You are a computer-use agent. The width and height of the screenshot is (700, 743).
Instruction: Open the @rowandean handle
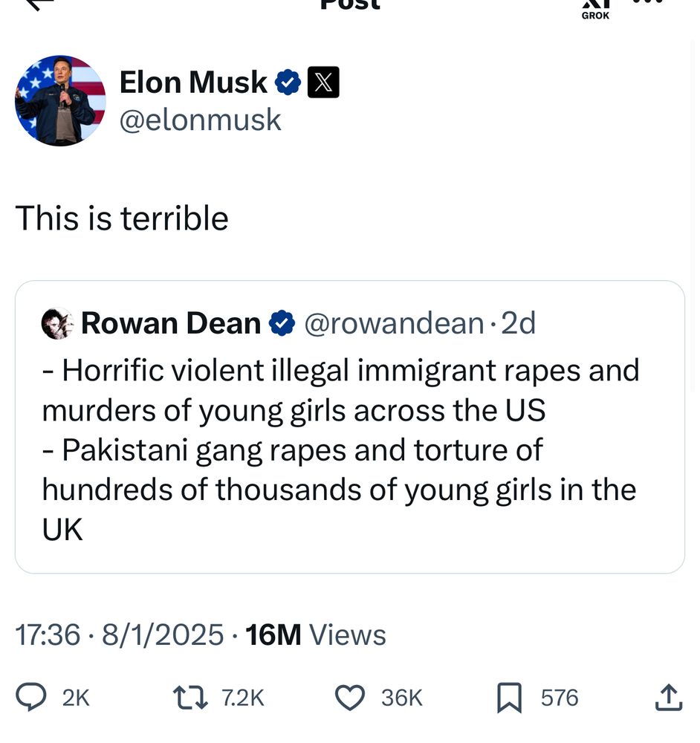[394, 324]
